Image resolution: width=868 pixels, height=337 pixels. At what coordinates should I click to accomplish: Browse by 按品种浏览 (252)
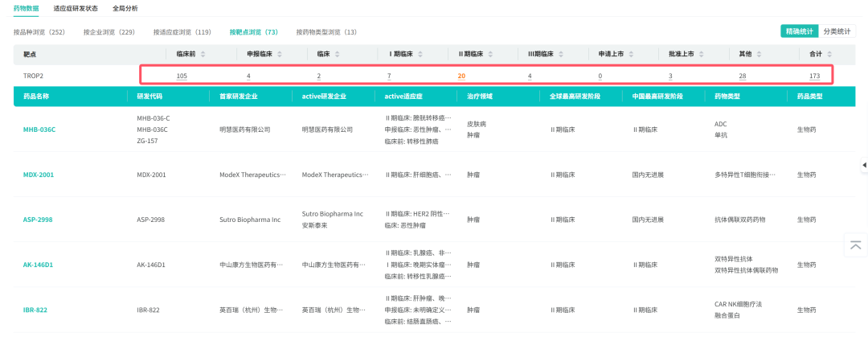point(39,32)
